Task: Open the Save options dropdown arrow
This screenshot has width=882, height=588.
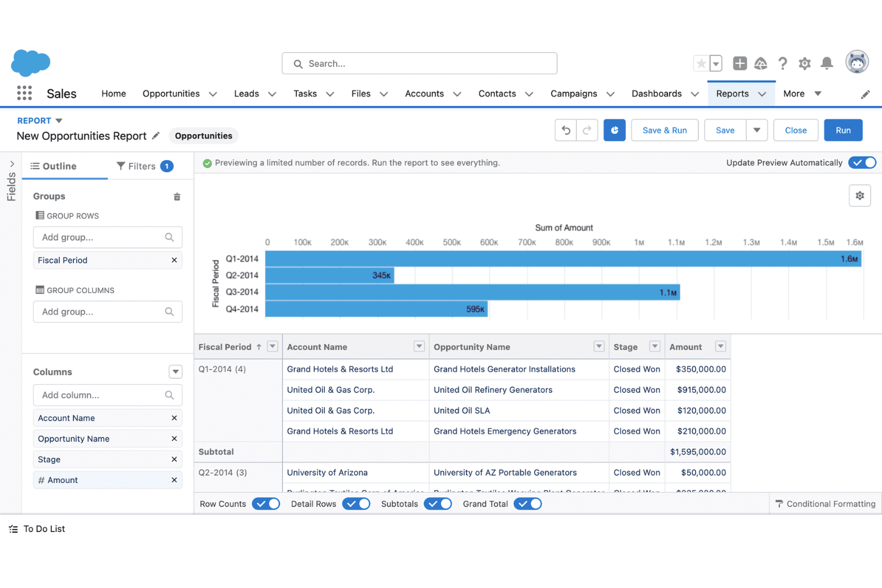Action: click(x=757, y=130)
